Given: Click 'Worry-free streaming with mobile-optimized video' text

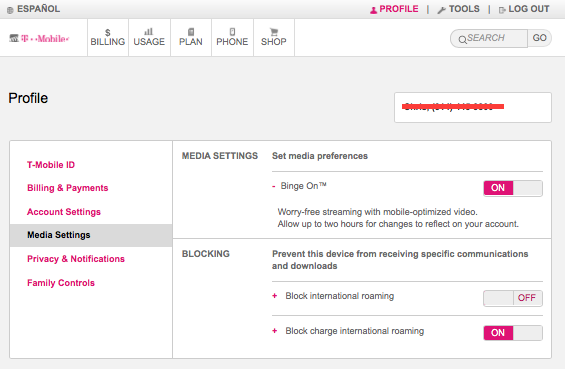Looking at the screenshot, I should tap(377, 212).
